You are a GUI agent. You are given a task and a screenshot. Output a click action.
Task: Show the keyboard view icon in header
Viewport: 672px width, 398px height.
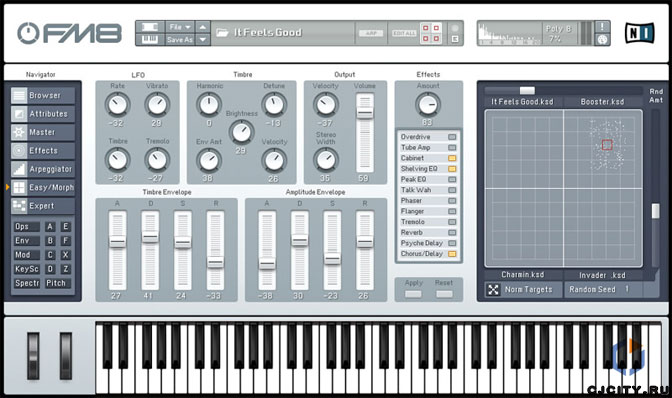150,39
